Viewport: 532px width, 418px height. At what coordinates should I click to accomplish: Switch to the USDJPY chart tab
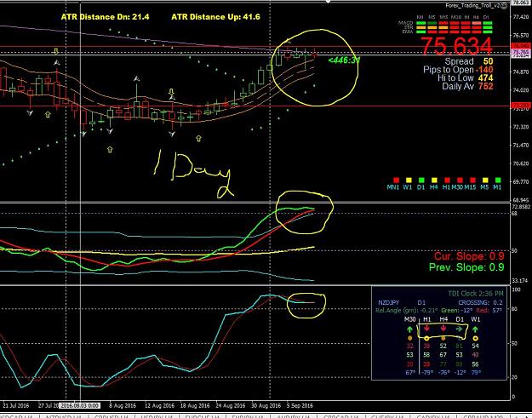157,415
